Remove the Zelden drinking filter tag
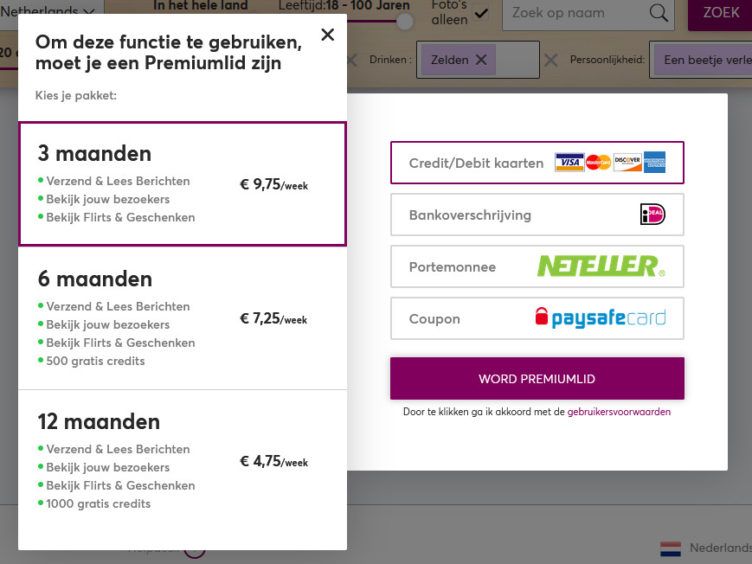The width and height of the screenshot is (752, 564). click(481, 60)
